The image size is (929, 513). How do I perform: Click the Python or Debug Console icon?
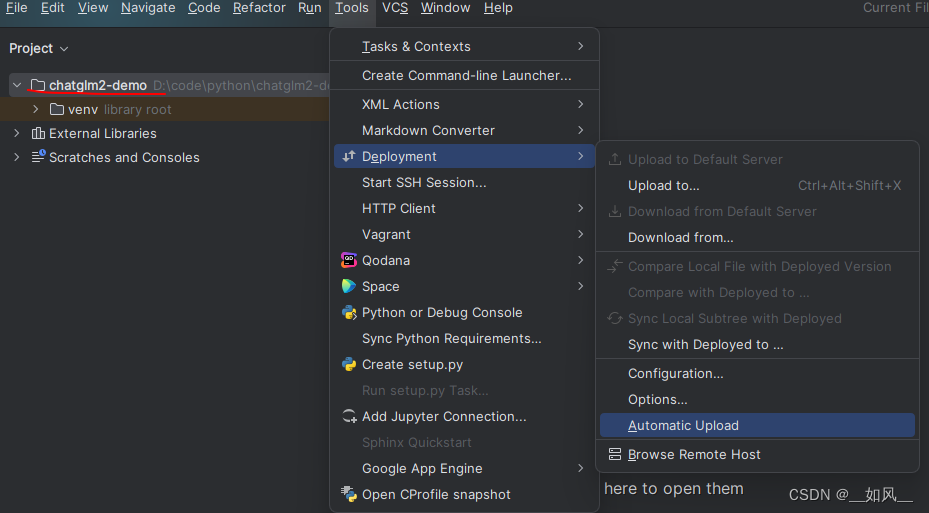coord(349,312)
